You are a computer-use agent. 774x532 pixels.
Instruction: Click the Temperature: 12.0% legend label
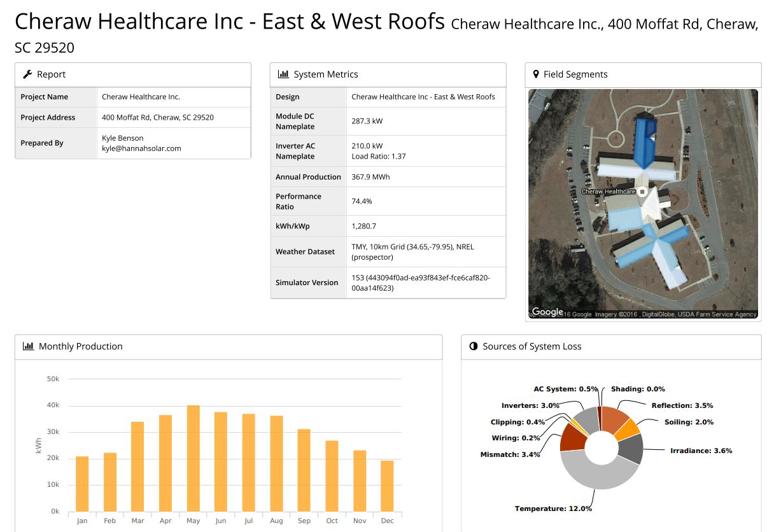click(x=553, y=508)
